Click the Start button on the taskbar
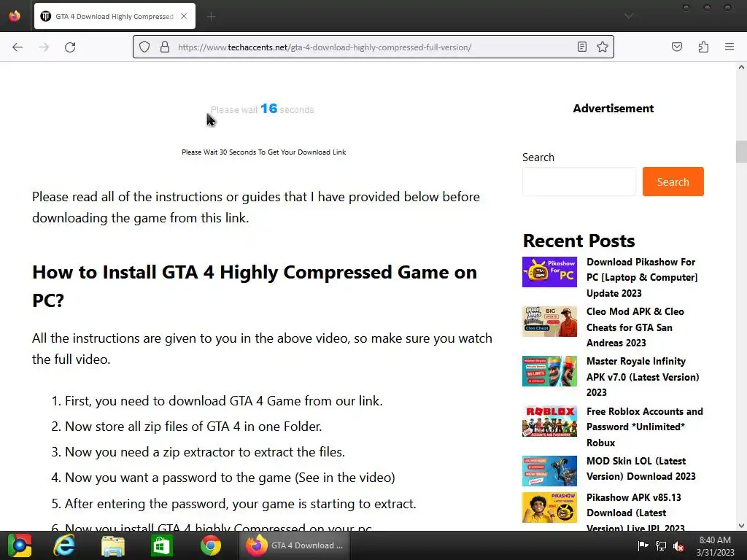 click(19, 545)
